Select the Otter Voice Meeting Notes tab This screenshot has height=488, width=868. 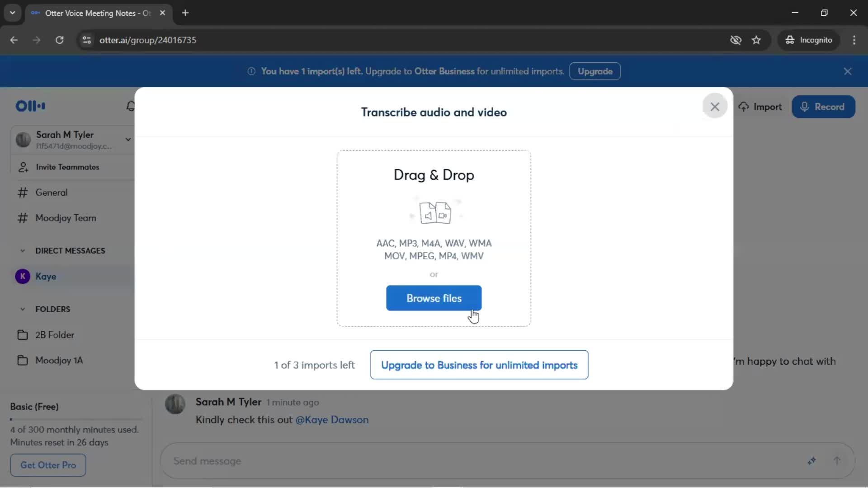click(97, 13)
